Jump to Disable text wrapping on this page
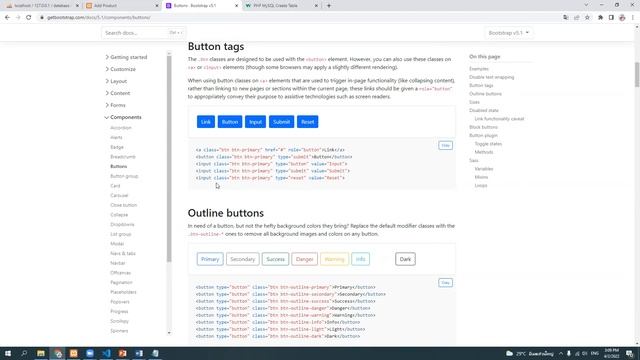 tap(491, 77)
